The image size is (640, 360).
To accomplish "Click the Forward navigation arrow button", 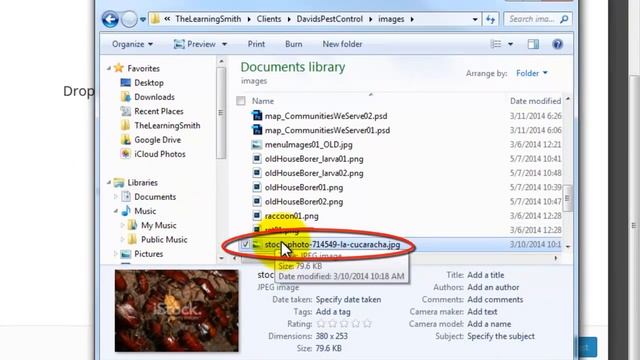I will 129,19.
